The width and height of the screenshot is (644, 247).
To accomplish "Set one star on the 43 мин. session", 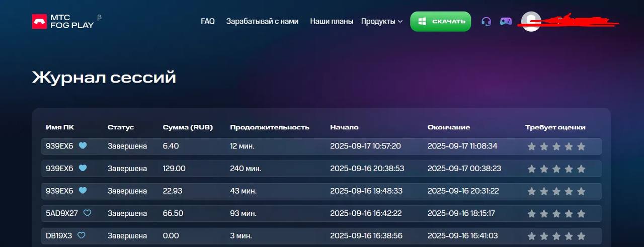I will click(x=531, y=191).
